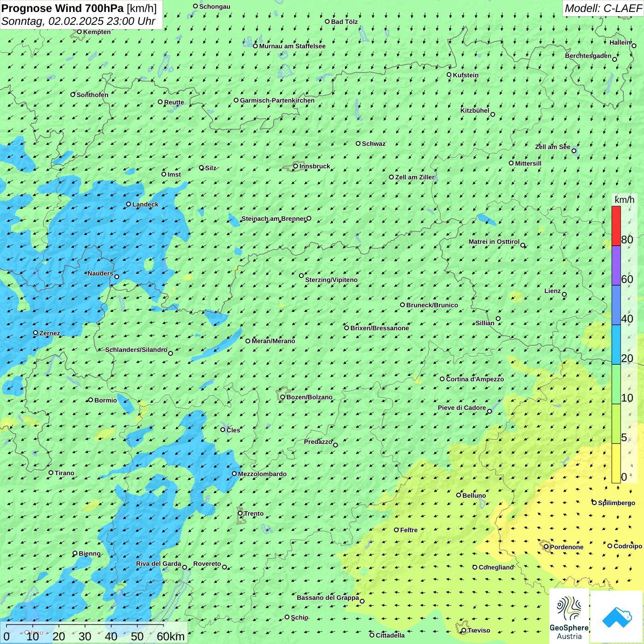Click the Zell am See marker

pos(574,151)
